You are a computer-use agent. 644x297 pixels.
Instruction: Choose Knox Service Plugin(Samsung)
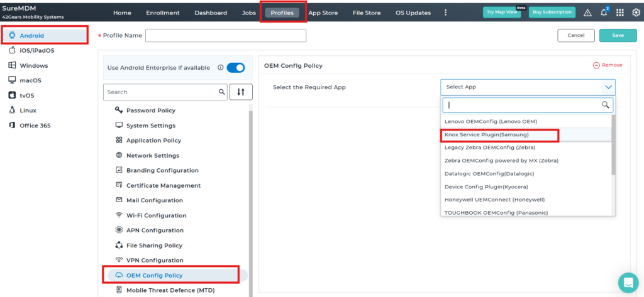click(526, 134)
